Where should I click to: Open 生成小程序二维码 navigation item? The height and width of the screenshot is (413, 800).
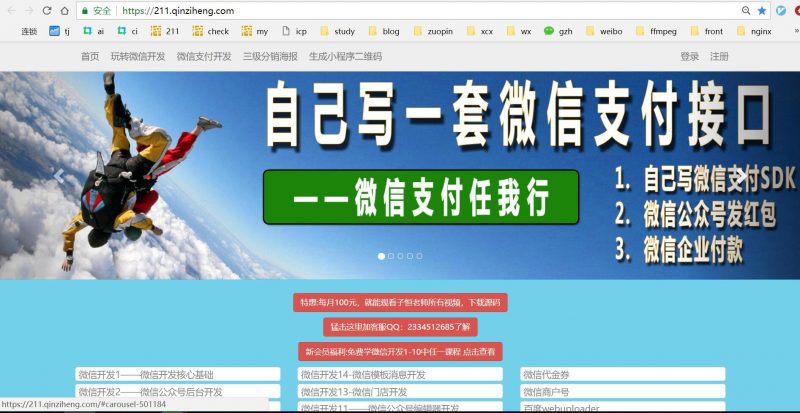pyautogui.click(x=345, y=56)
